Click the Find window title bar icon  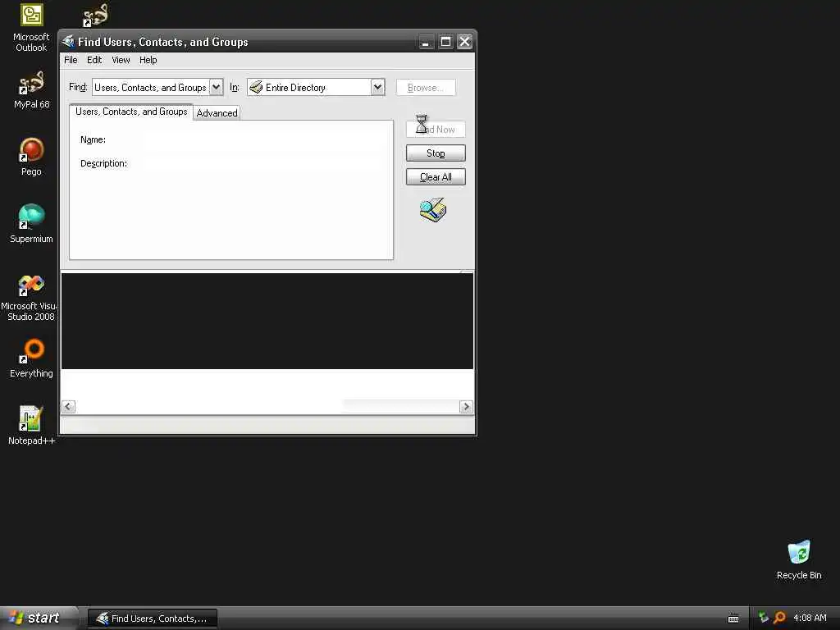(x=68, y=42)
